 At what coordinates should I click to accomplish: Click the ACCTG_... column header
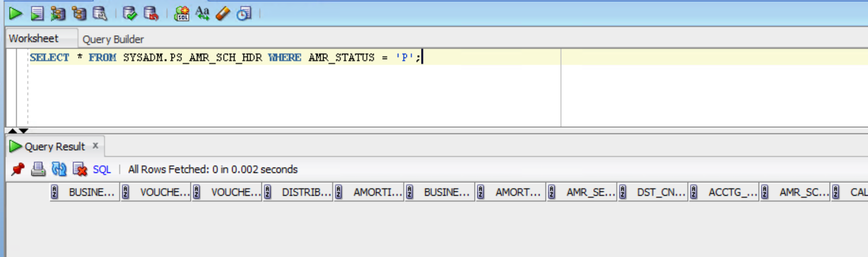point(724,192)
